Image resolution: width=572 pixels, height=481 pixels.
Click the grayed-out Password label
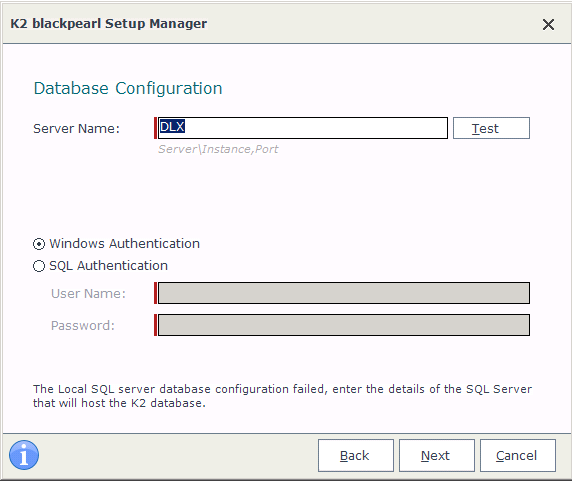coord(83,325)
